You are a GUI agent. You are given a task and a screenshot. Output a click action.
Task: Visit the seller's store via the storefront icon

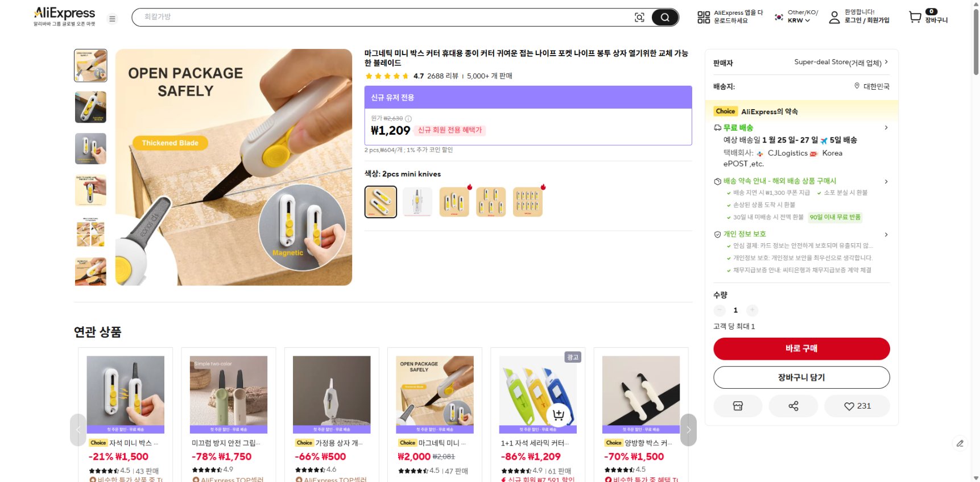click(738, 406)
